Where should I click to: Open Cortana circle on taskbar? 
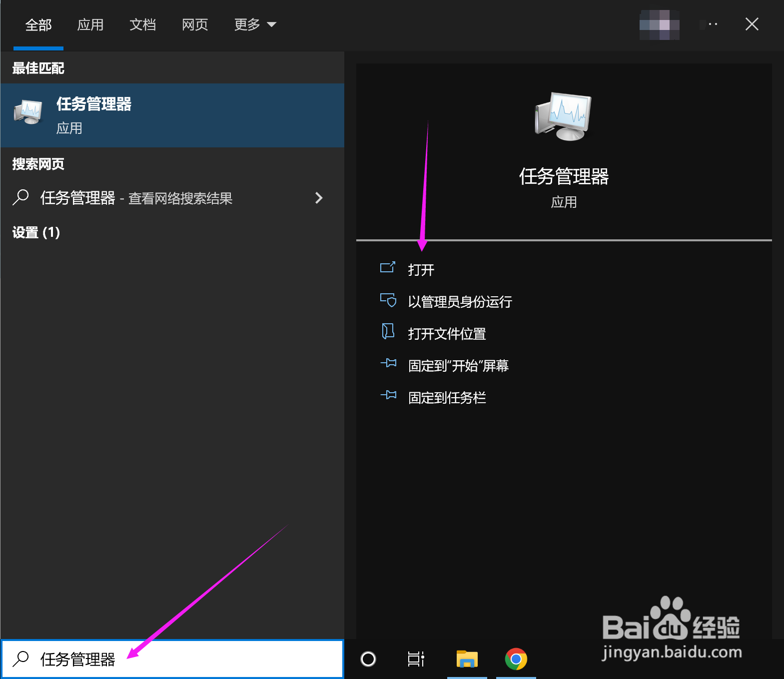click(368, 659)
